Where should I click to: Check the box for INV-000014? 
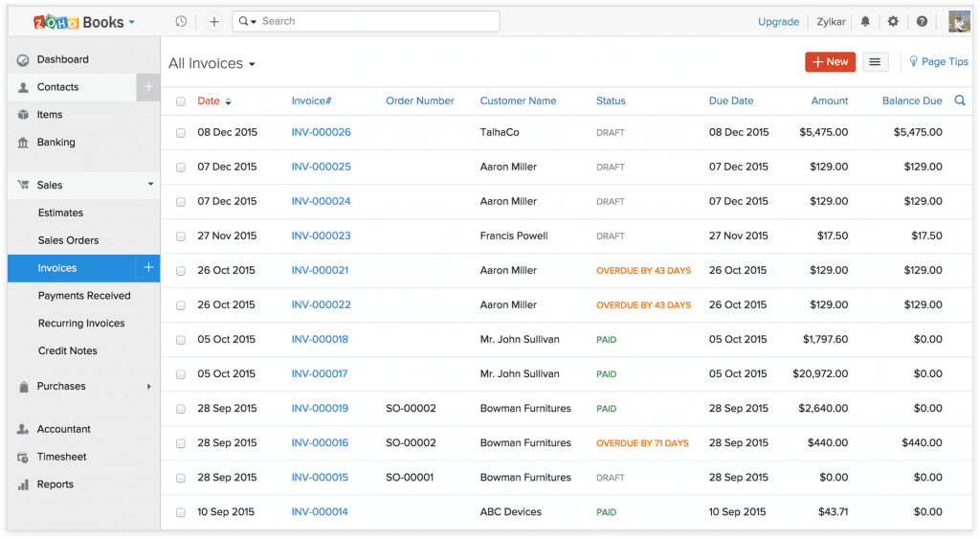pyautogui.click(x=181, y=512)
